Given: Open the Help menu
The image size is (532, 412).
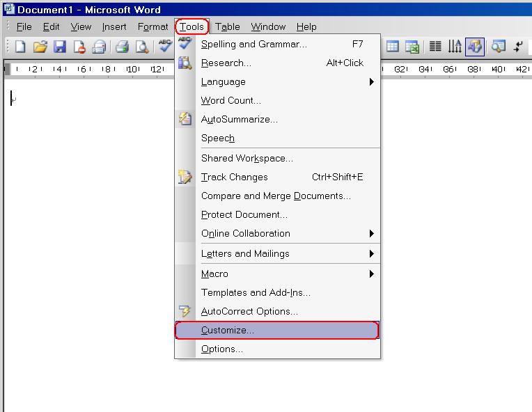Looking at the screenshot, I should [306, 26].
